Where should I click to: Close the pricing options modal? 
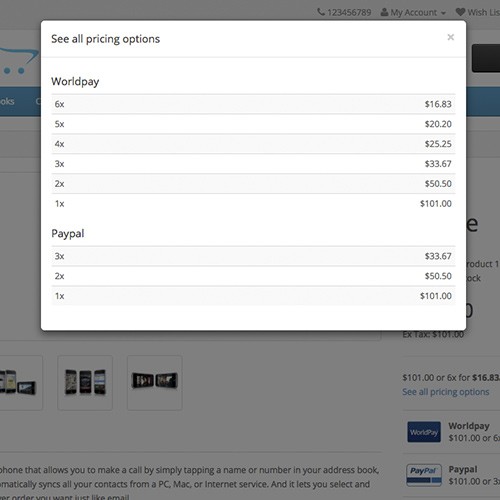tap(450, 37)
